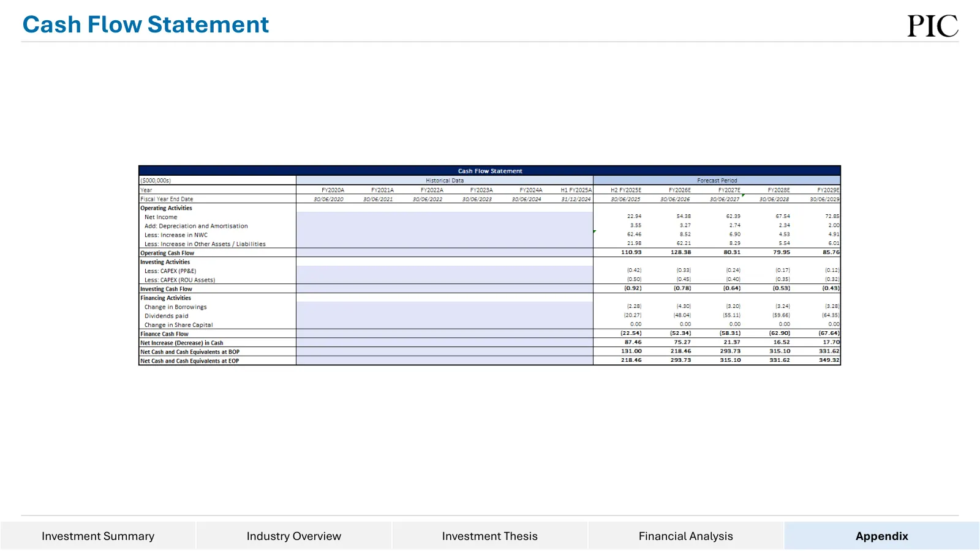Click the Less: CAPEX (ROU Assets) label
Image resolution: width=980 pixels, height=551 pixels.
pyautogui.click(x=179, y=280)
